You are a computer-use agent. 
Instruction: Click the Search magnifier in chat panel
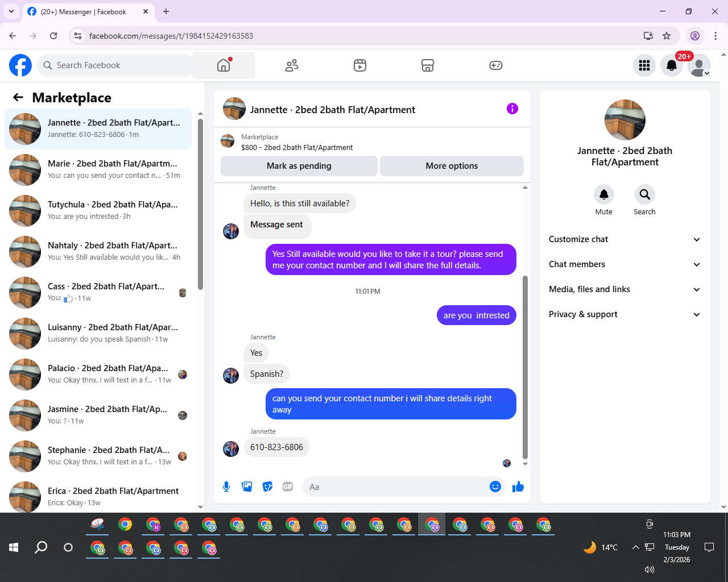click(644, 194)
